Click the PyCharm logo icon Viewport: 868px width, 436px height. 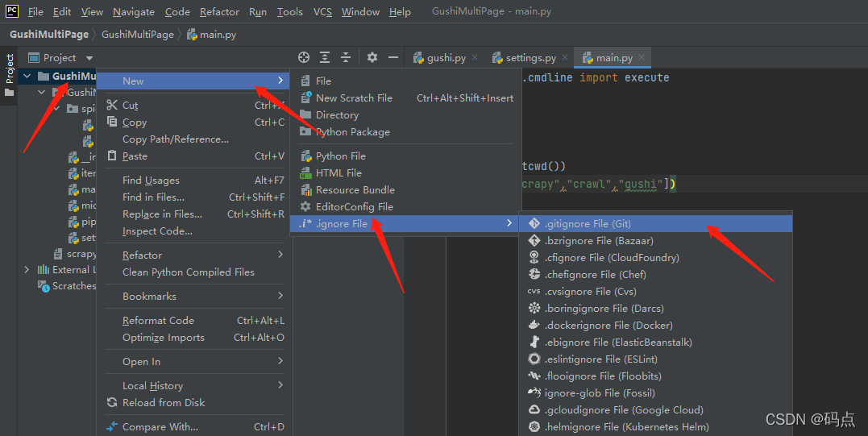(x=11, y=11)
